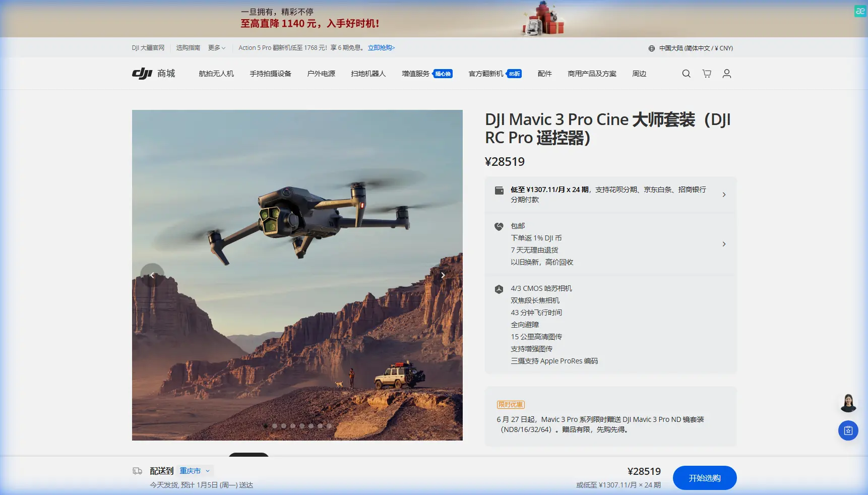
Task: Expand the 包邮 shipping benefits chevron
Action: point(724,244)
